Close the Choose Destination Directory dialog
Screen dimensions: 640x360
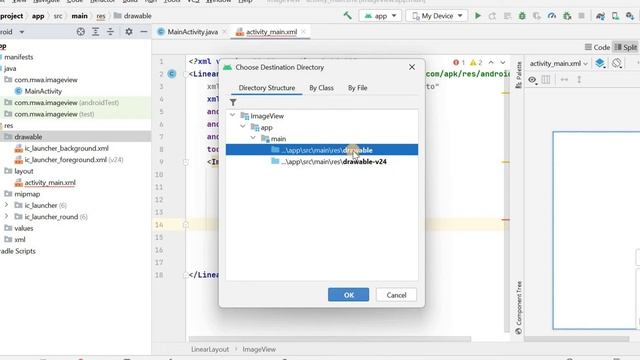click(x=412, y=67)
